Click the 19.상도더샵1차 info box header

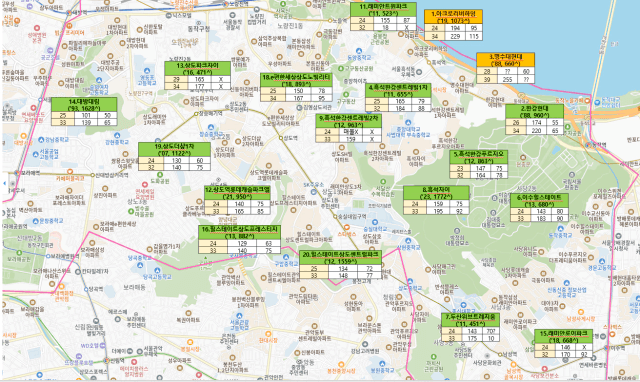[x=174, y=150]
